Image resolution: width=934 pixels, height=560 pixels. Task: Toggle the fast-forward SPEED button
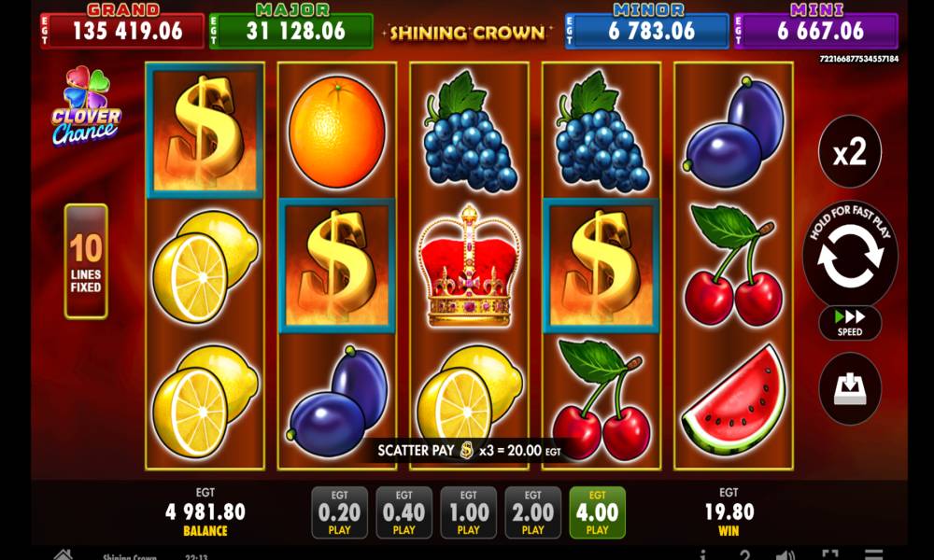850,323
